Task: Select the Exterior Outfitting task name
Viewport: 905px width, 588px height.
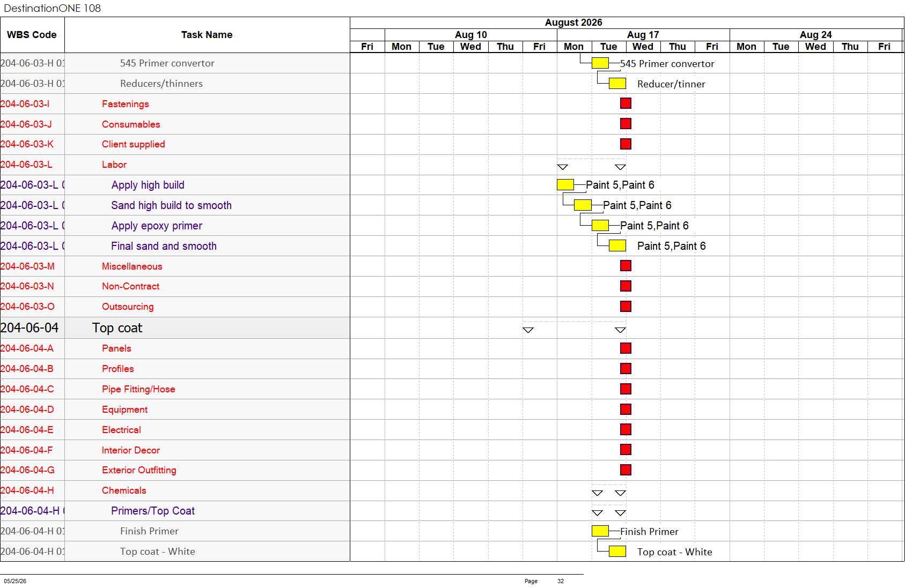Action: click(139, 470)
